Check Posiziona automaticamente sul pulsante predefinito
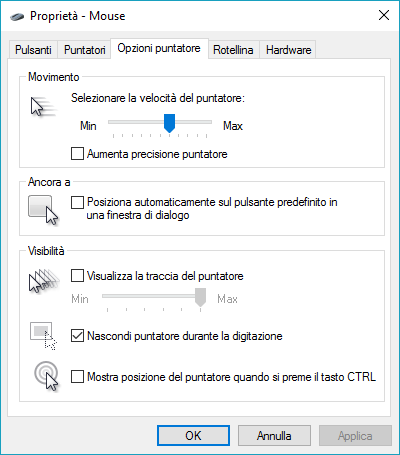Image resolution: width=400 pixels, height=455 pixels. (x=77, y=202)
